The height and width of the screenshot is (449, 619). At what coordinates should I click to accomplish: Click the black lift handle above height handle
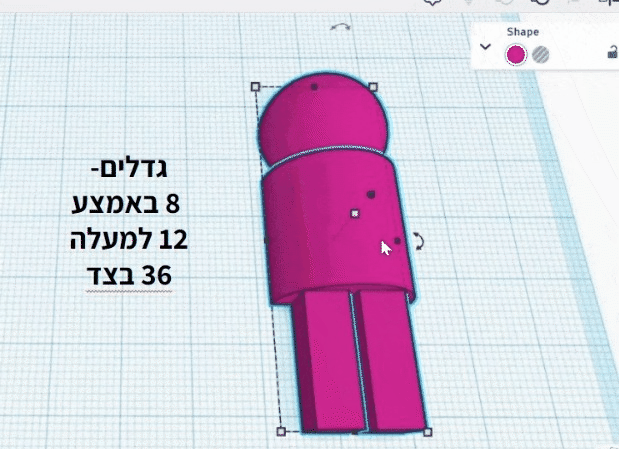click(x=371, y=194)
